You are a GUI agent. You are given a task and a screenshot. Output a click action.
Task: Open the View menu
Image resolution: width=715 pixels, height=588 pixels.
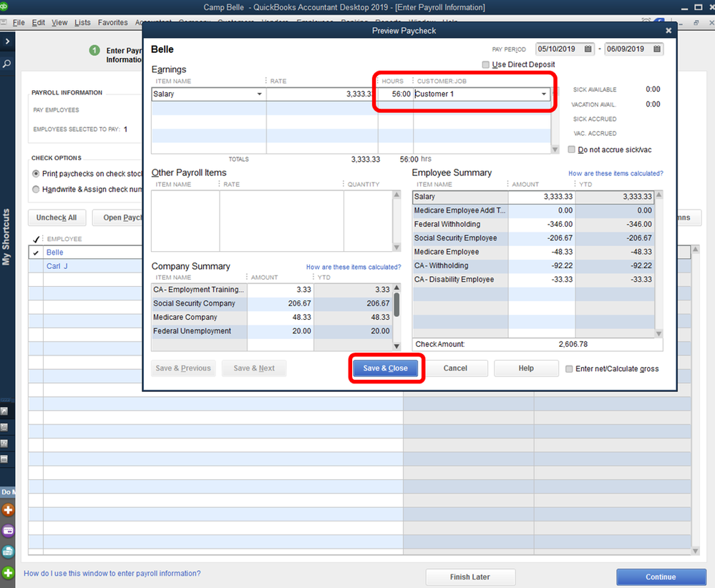59,22
